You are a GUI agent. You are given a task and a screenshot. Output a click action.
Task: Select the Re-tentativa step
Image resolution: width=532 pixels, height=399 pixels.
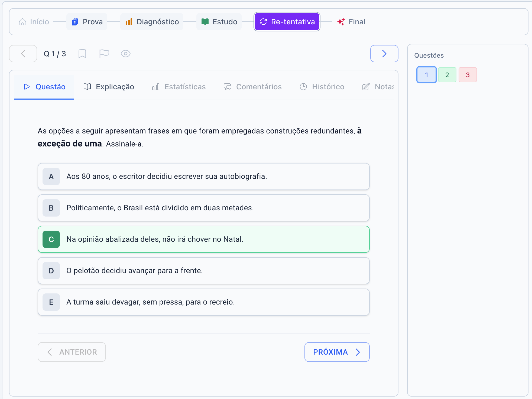[x=287, y=22]
